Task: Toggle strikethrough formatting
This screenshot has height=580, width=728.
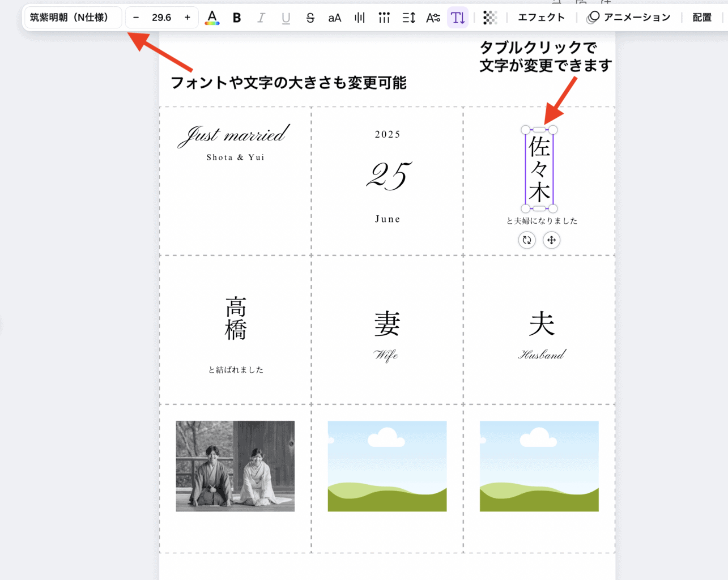Action: pyautogui.click(x=310, y=18)
